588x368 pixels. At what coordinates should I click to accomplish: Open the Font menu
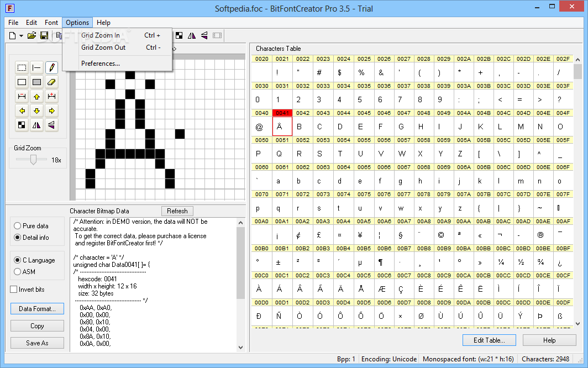pos(51,23)
